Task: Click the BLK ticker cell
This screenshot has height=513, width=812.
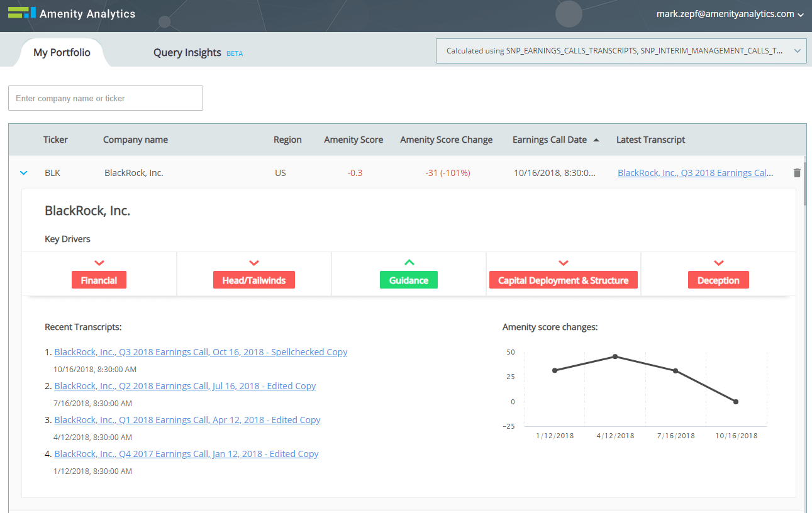Action: pos(52,173)
